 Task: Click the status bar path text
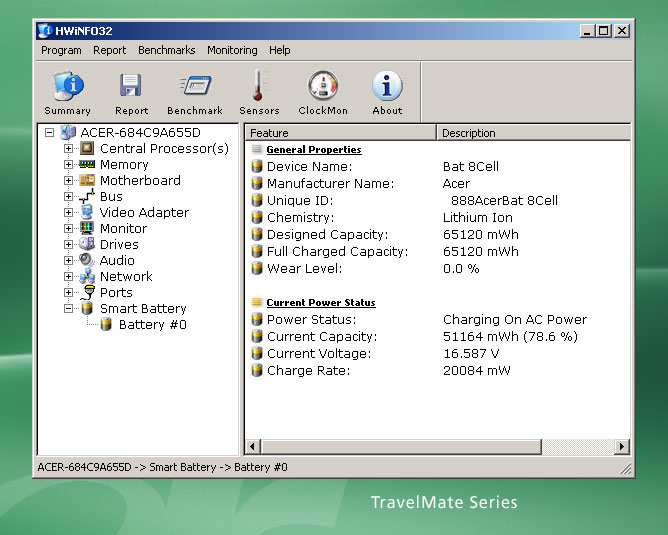click(162, 467)
